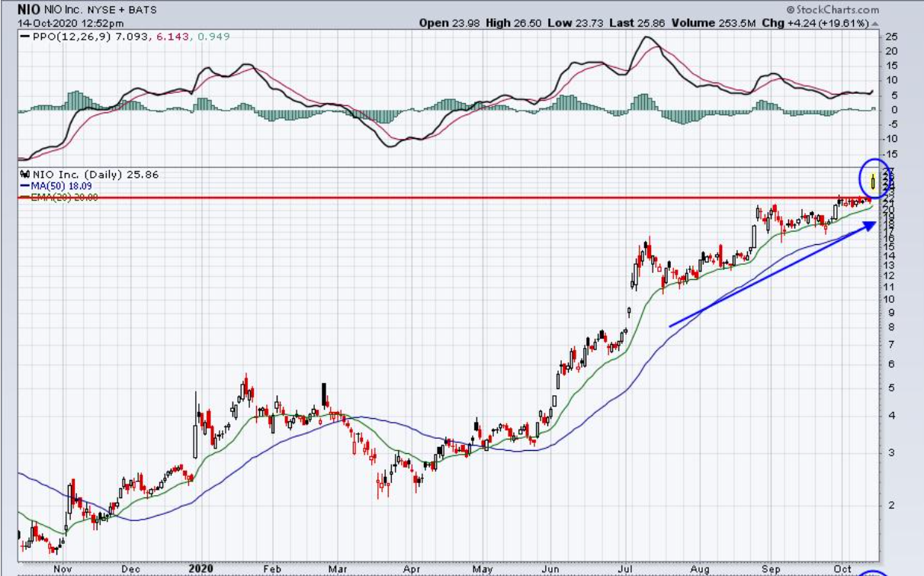Click -15 on the PPO axis

(892, 153)
